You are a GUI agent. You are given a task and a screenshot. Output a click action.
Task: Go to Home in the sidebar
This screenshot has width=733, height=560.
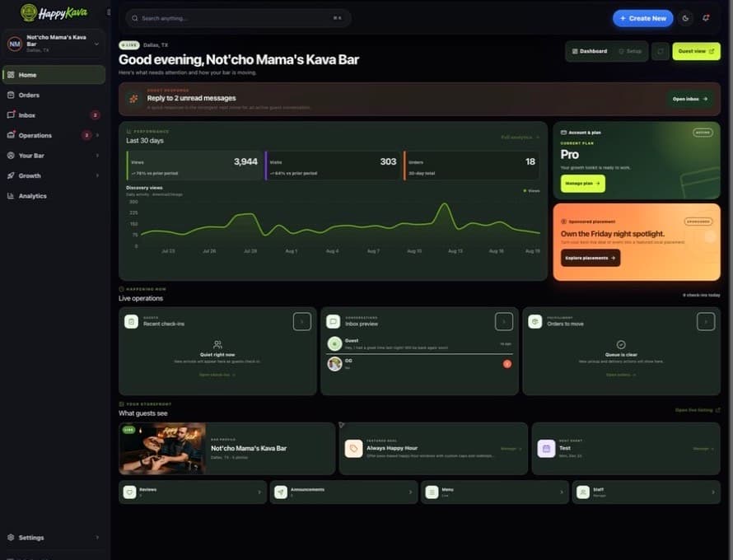[54, 75]
